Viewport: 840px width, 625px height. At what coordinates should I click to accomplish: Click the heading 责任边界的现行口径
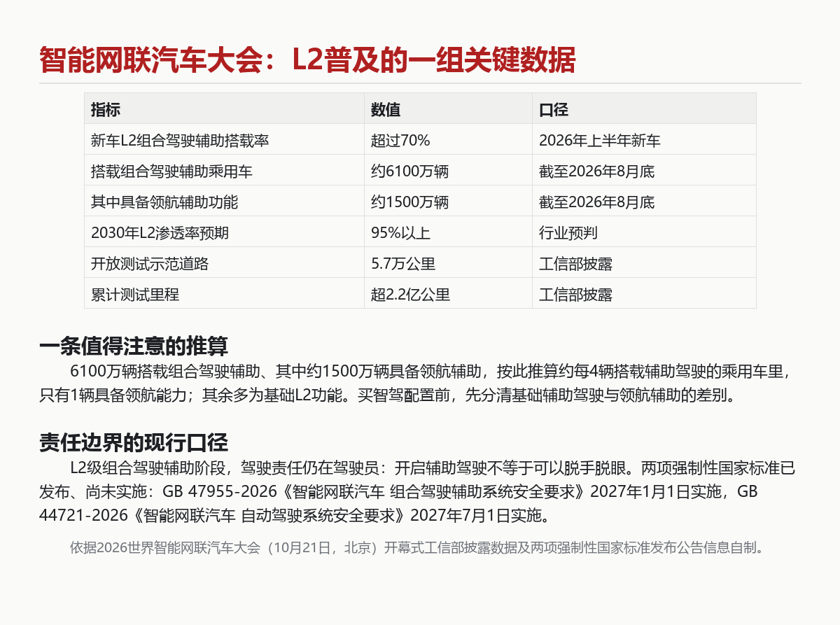(133, 443)
